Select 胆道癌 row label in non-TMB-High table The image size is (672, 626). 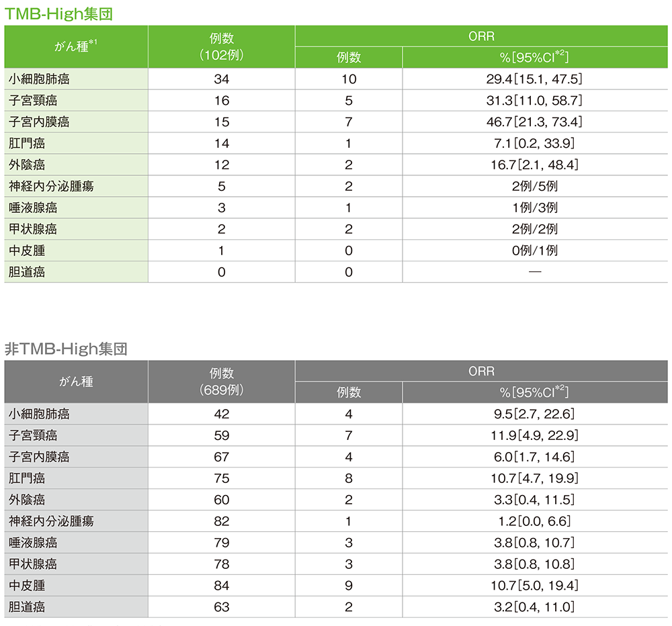tap(27, 607)
